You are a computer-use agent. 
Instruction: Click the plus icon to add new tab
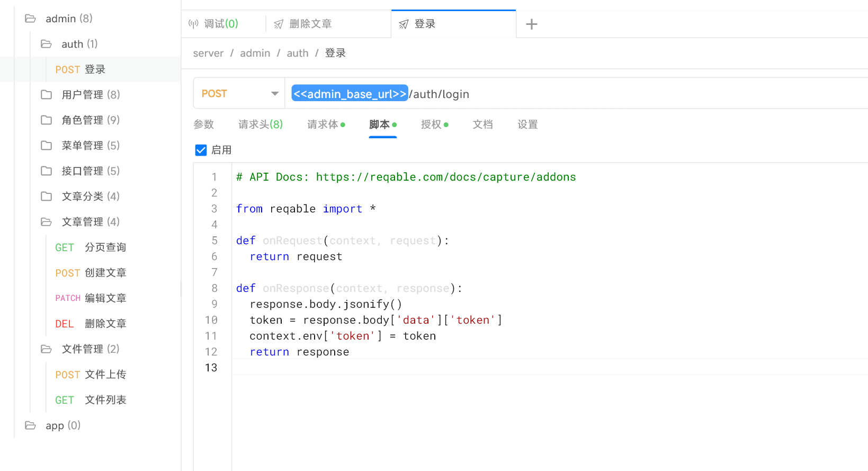532,24
